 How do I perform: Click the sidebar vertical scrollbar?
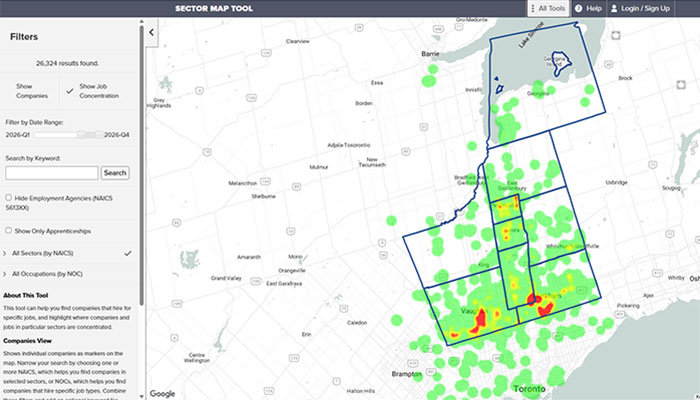click(142, 165)
